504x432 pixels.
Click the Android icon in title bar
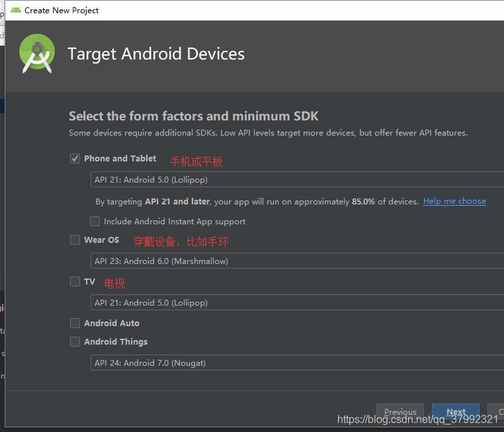pyautogui.click(x=15, y=10)
